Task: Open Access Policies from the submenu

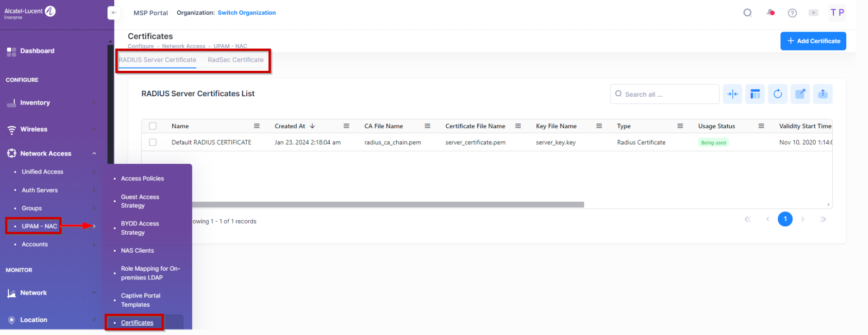Action: pyautogui.click(x=142, y=178)
